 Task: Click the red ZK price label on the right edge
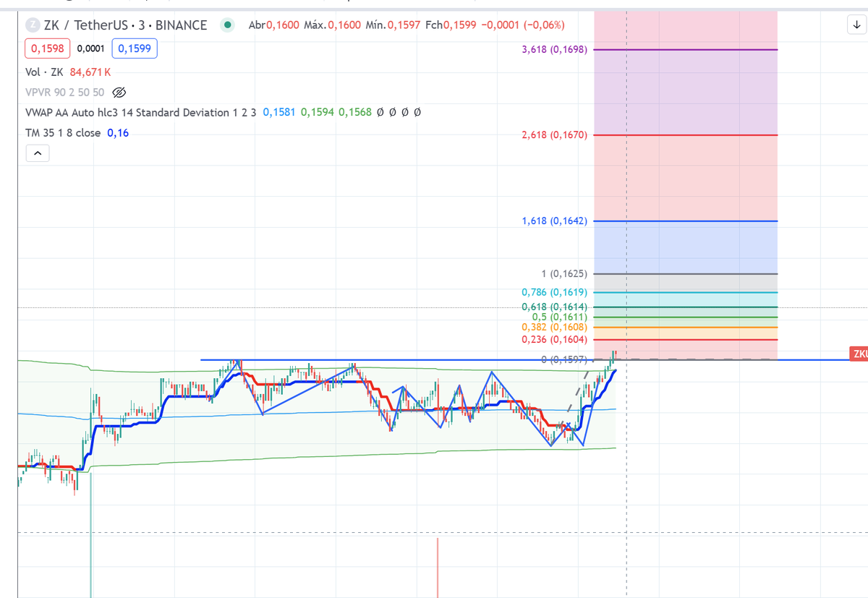click(859, 354)
